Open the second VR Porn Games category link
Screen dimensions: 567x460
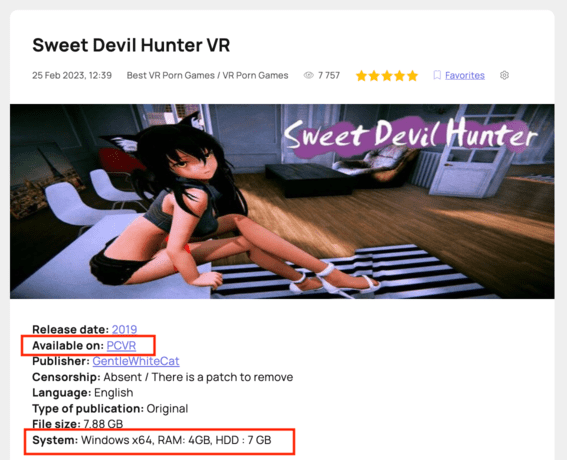point(255,75)
